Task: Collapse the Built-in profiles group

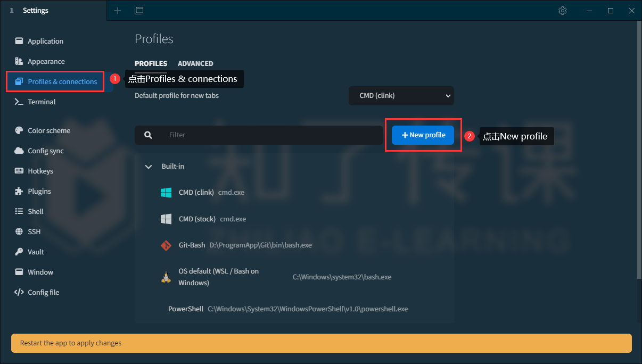Action: [x=149, y=167]
